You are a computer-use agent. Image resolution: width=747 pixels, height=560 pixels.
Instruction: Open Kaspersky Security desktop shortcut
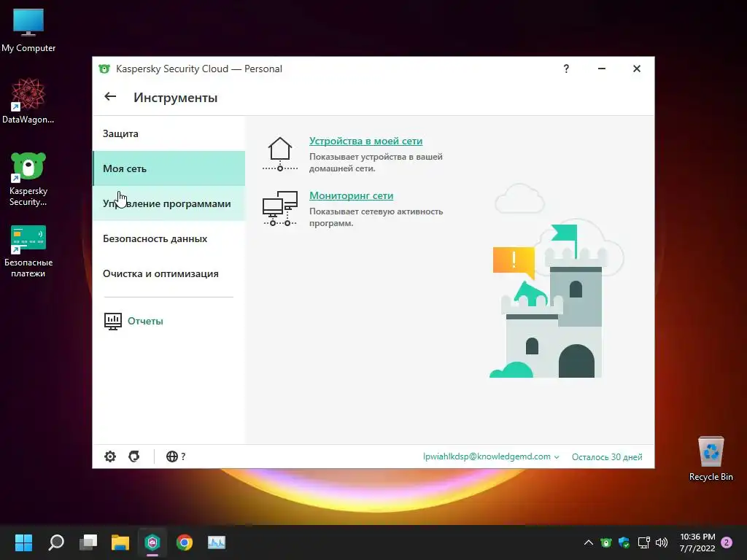[28, 179]
